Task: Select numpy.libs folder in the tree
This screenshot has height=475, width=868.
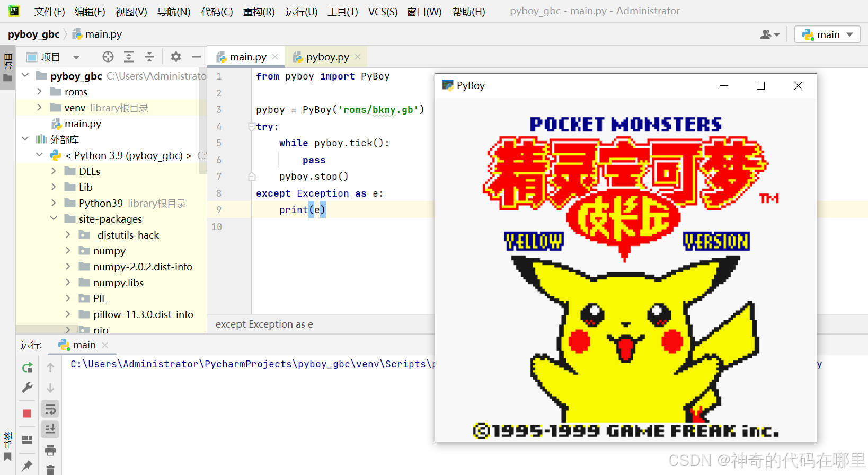Action: tap(118, 283)
